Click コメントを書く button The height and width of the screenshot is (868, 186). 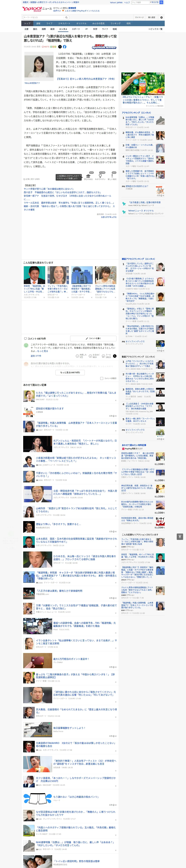[93, 338]
